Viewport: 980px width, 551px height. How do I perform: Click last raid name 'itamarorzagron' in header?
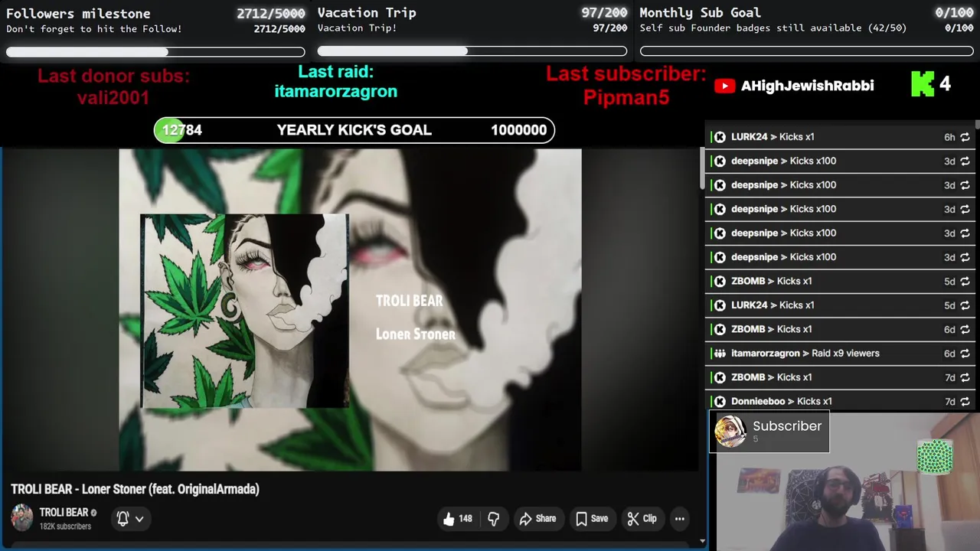(336, 91)
